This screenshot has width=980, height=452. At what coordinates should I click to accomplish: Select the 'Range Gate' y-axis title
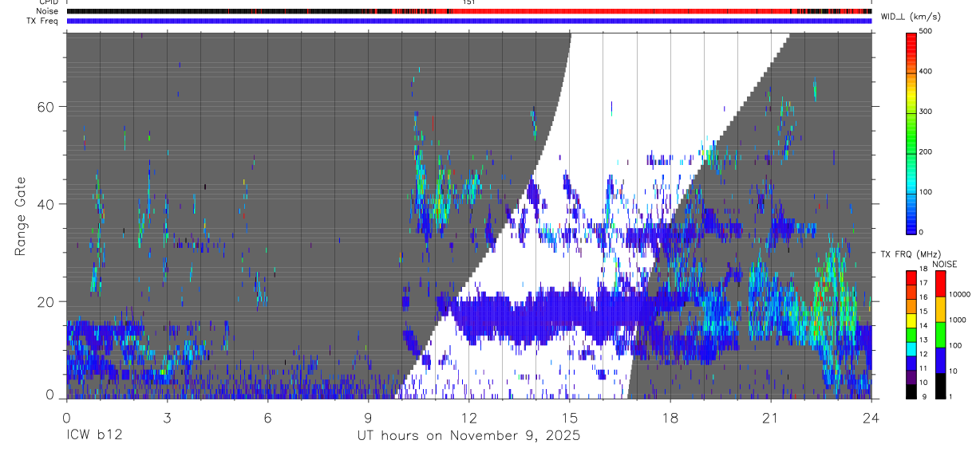pos(22,216)
